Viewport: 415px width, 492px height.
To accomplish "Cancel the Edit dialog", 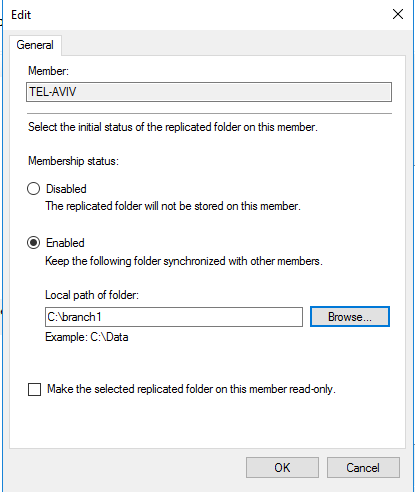I will tap(363, 468).
